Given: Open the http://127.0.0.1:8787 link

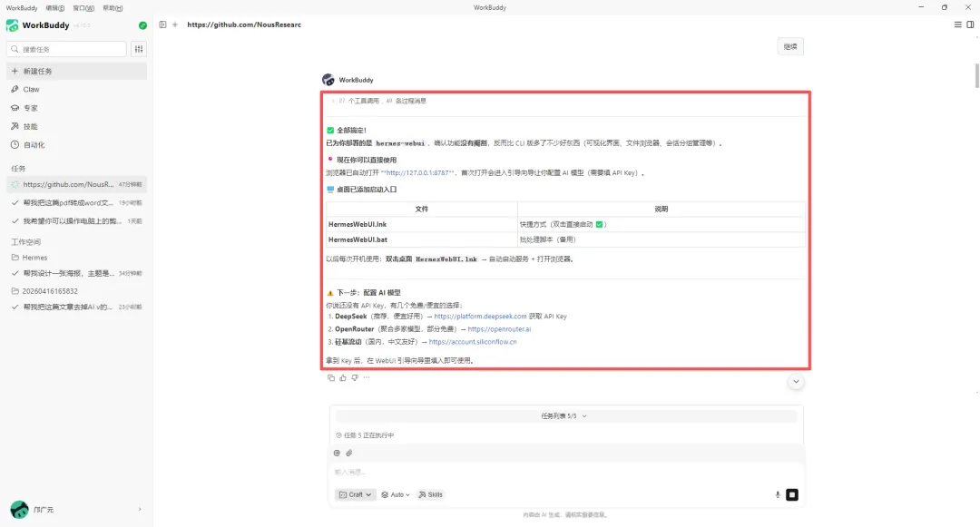Looking at the screenshot, I should coord(417,173).
